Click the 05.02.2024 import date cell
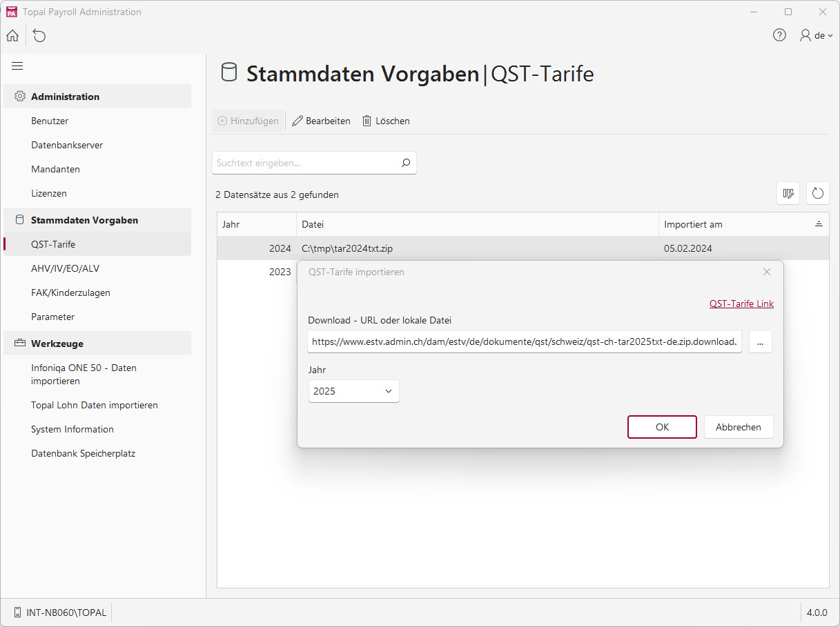Viewport: 840px width, 627px height. tap(743, 248)
